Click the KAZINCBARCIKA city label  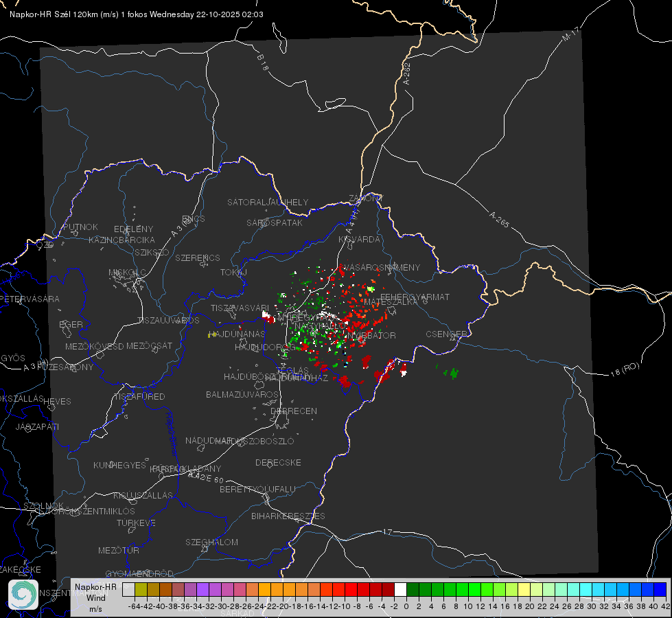point(121,240)
